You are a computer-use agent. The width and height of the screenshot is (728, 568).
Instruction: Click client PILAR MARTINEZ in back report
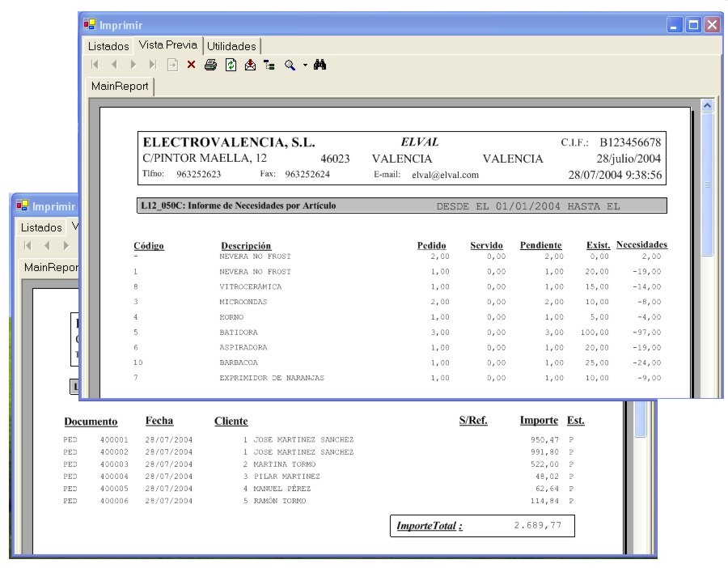coord(286,476)
